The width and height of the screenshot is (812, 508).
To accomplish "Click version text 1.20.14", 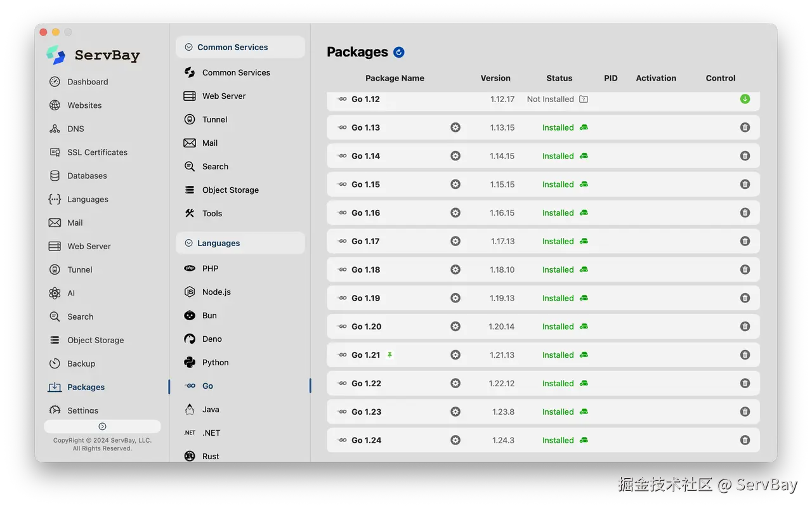I will pyautogui.click(x=501, y=327).
